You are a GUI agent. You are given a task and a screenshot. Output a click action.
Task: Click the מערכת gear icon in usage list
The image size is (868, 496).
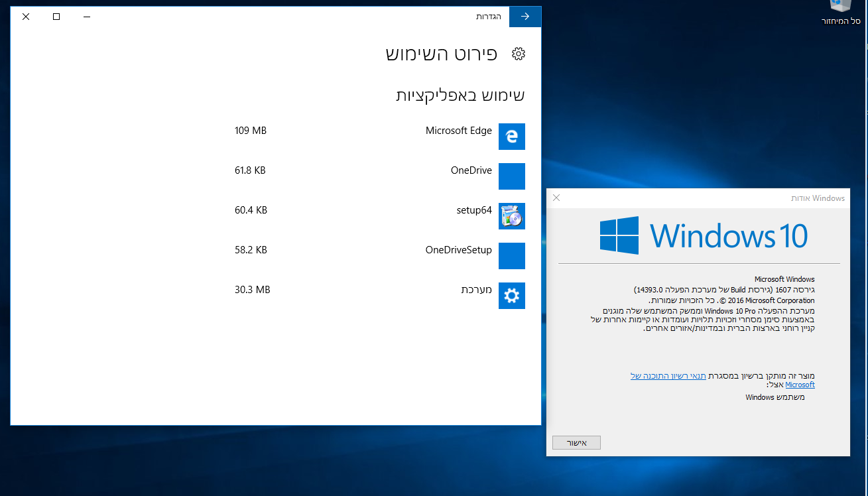(512, 296)
